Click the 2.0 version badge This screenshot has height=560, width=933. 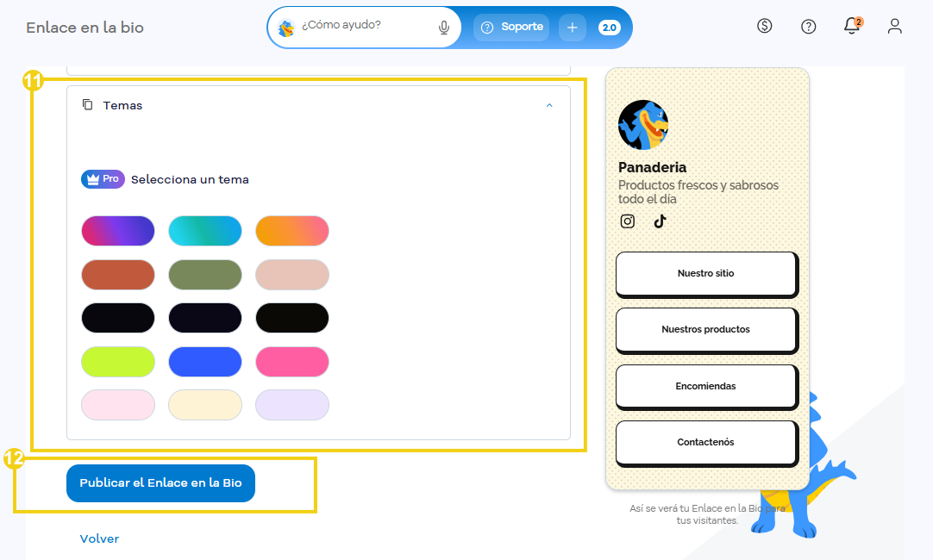(610, 28)
